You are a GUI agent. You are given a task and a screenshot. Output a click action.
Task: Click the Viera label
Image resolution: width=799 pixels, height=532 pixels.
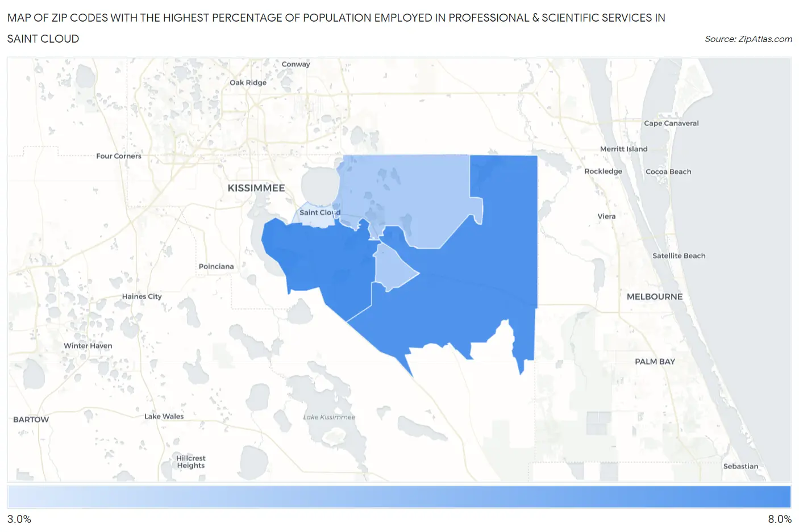click(606, 216)
